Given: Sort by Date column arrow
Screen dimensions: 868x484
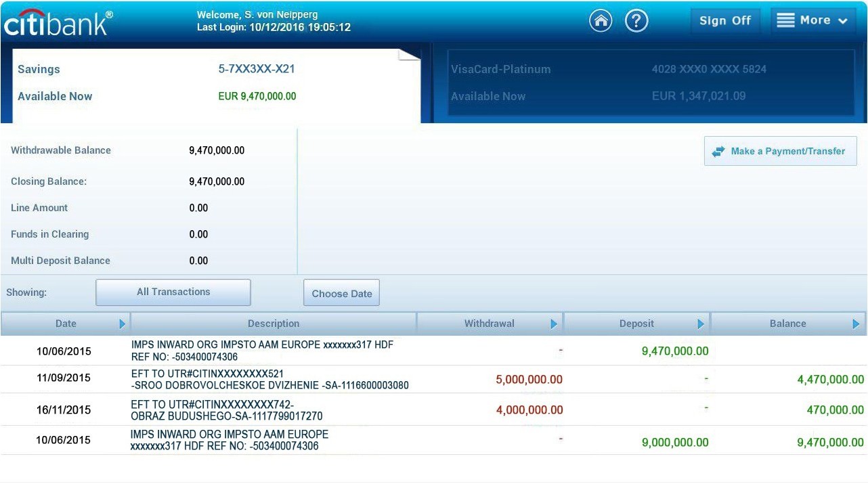Looking at the screenshot, I should click(123, 324).
